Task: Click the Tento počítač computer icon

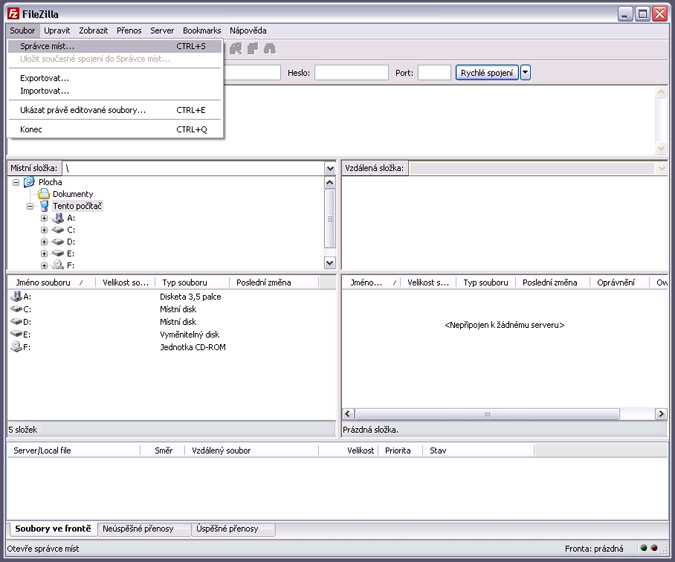Action: (x=44, y=206)
